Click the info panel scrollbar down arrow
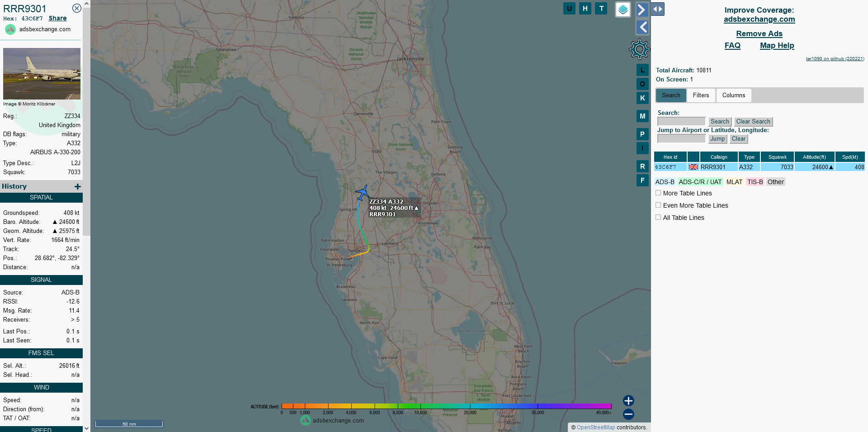The image size is (868, 432). click(86, 428)
